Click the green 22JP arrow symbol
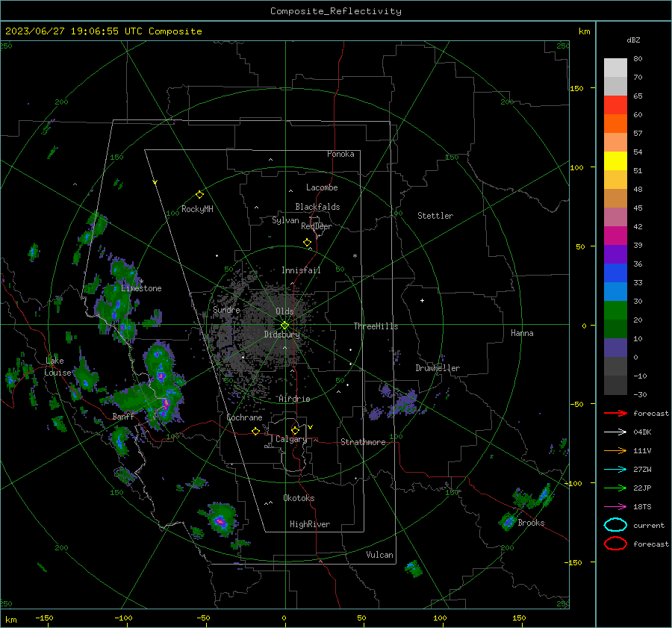Image resolution: width=672 pixels, height=628 pixels. coord(615,488)
